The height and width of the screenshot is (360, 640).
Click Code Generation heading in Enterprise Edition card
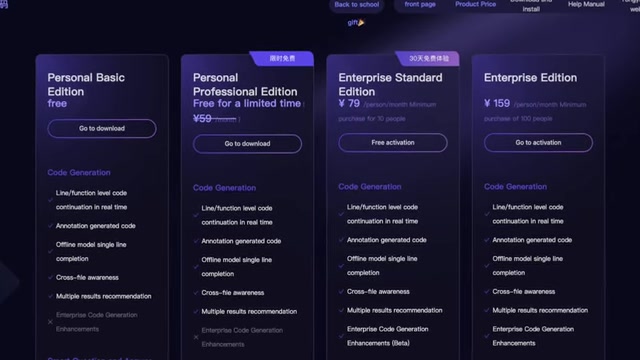(515, 187)
